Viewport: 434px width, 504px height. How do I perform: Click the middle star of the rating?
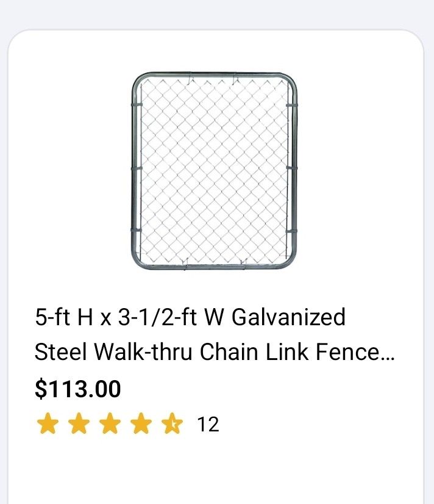coord(110,421)
